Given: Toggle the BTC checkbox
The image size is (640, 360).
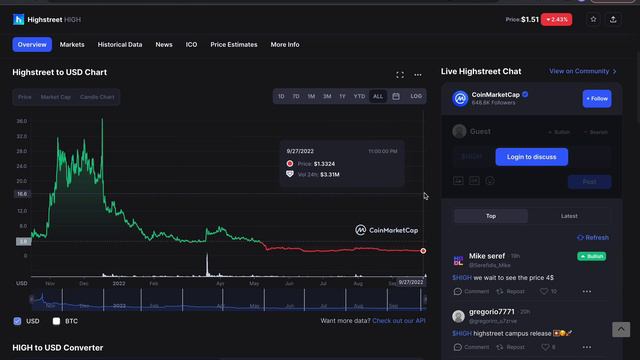Looking at the screenshot, I should pos(56,321).
